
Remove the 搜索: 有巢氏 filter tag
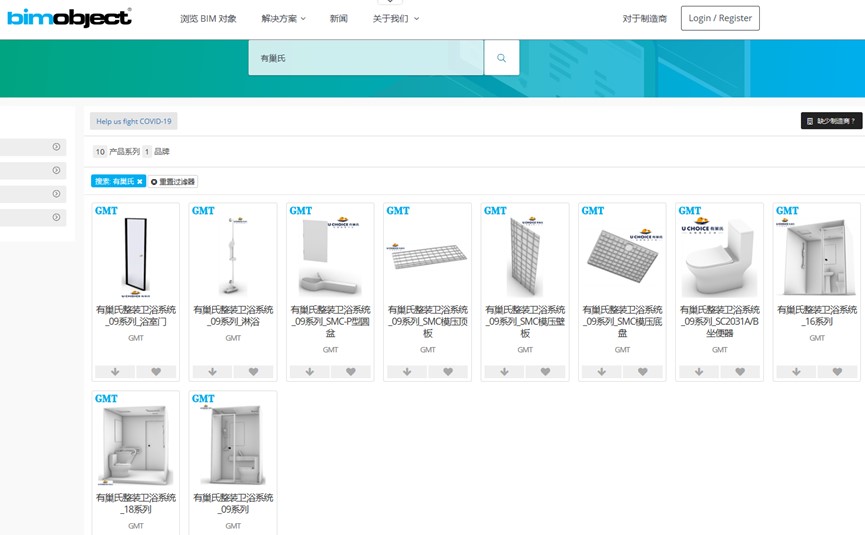tap(140, 181)
